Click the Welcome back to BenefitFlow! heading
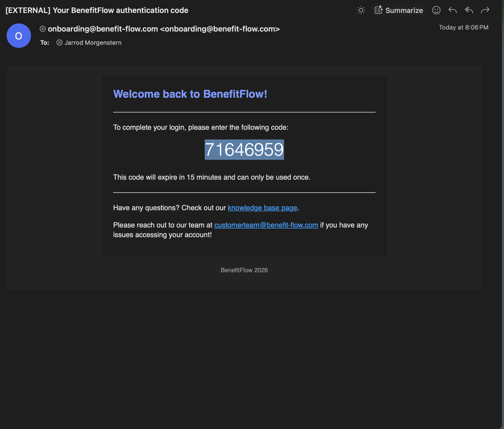This screenshot has width=504, height=429. click(x=190, y=94)
